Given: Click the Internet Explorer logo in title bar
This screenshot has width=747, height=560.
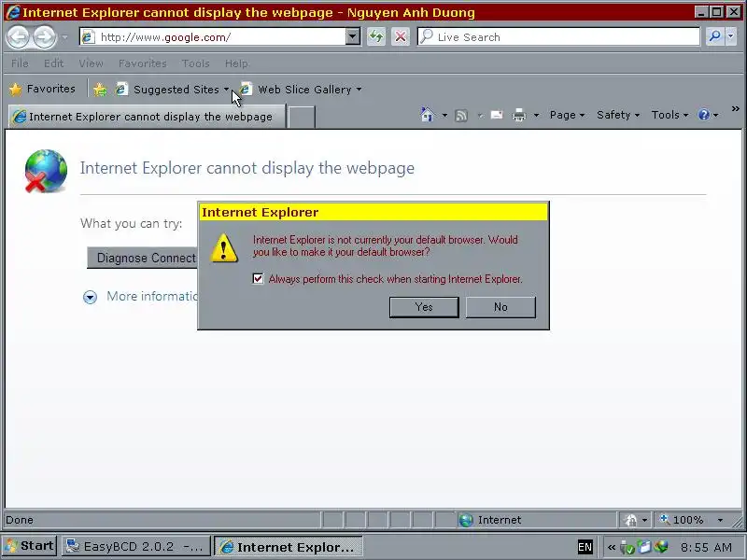Looking at the screenshot, I should [x=13, y=12].
